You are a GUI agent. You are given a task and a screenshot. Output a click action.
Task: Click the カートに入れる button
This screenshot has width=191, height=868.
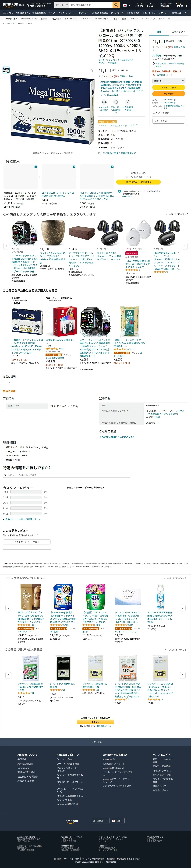tap(169, 88)
